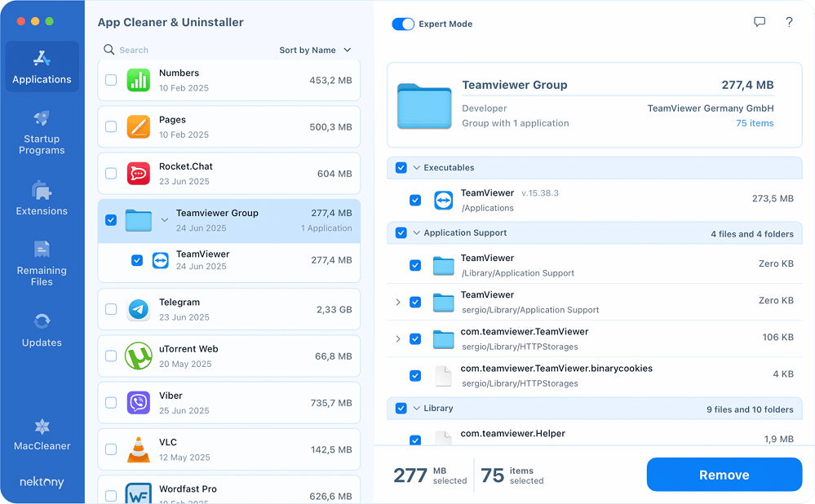
Task: Click the nektony logo
Action: 42,482
